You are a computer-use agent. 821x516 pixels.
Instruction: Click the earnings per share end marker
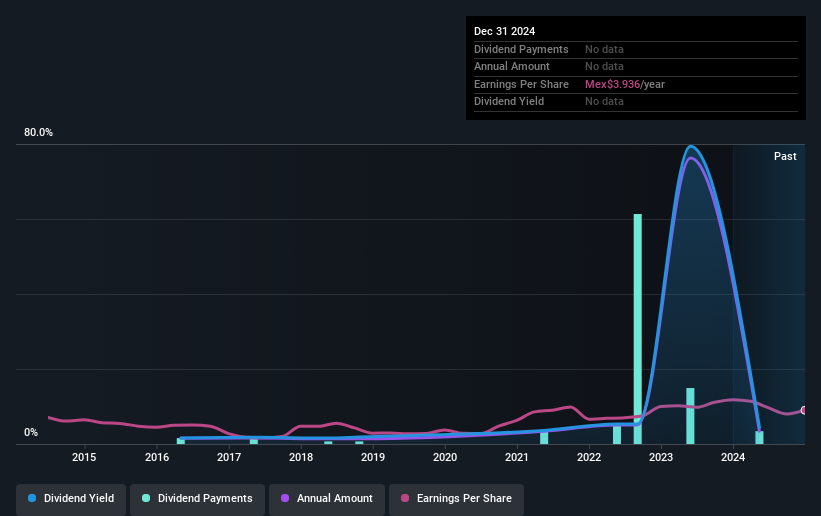click(x=804, y=410)
